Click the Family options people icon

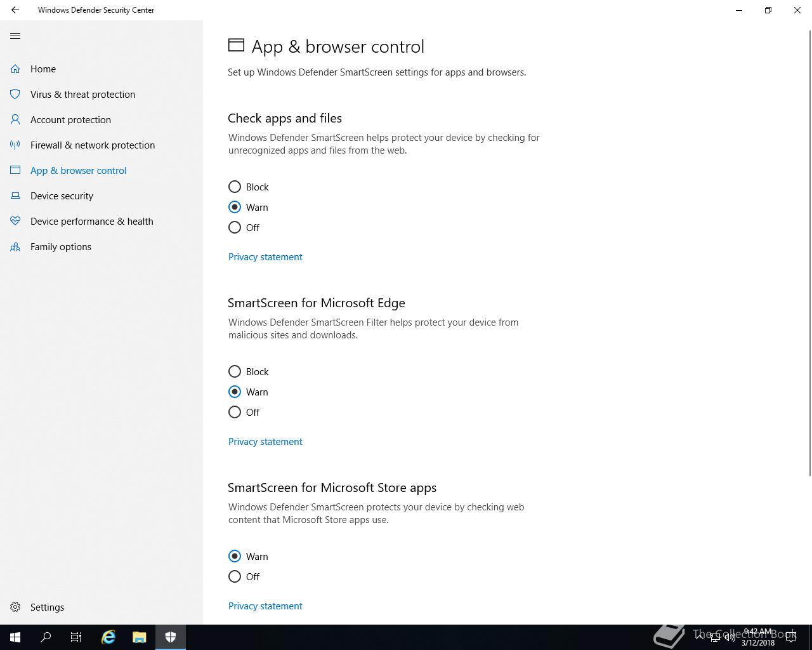(x=15, y=246)
